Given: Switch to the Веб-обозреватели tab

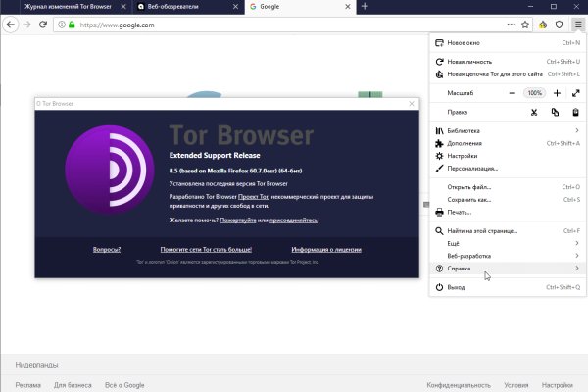Looking at the screenshot, I should coord(186,6).
